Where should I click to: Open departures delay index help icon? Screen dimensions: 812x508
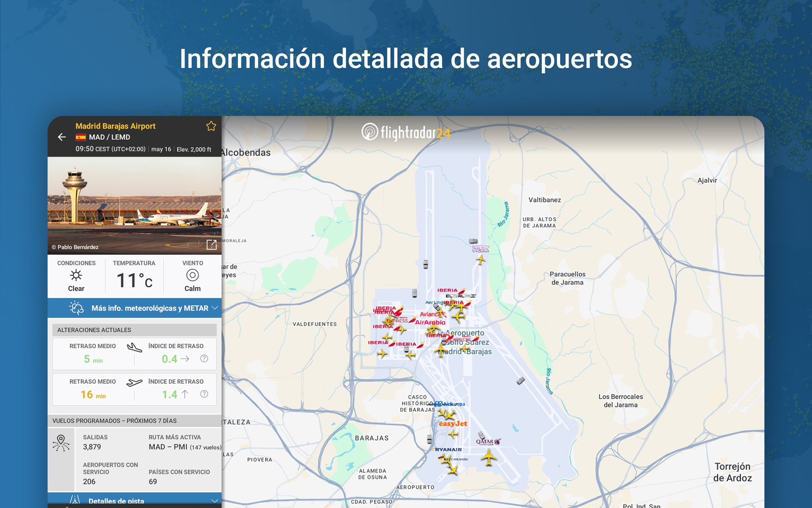204,394
